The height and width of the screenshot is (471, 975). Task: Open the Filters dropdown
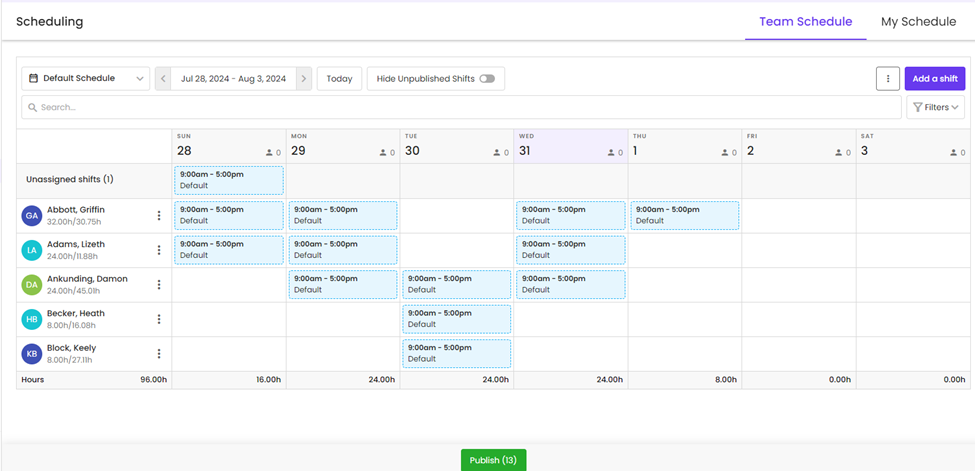click(935, 107)
